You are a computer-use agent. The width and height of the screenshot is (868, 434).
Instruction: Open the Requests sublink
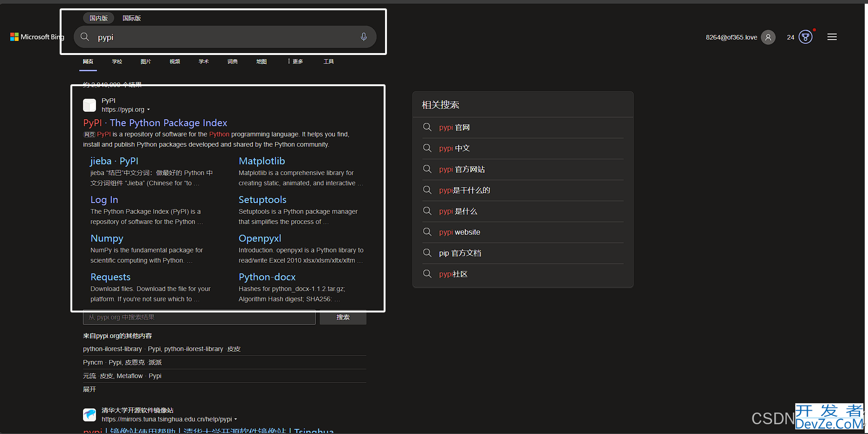coord(110,277)
